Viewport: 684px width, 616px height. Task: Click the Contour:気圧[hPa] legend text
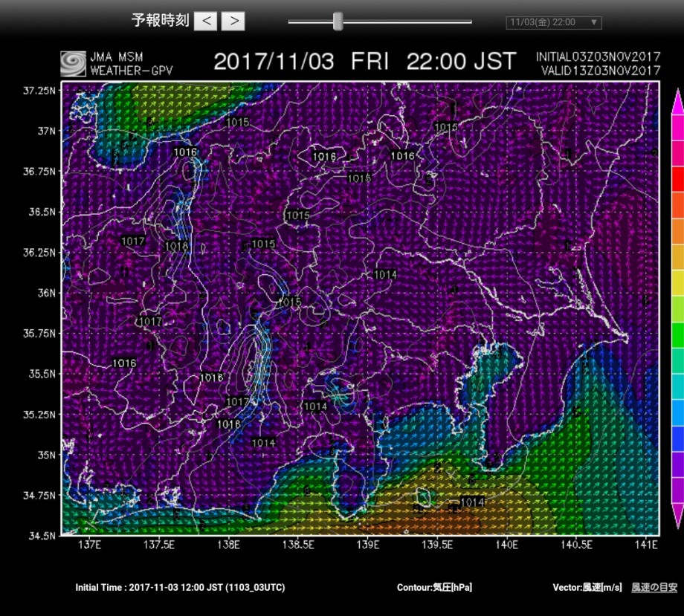(x=434, y=587)
